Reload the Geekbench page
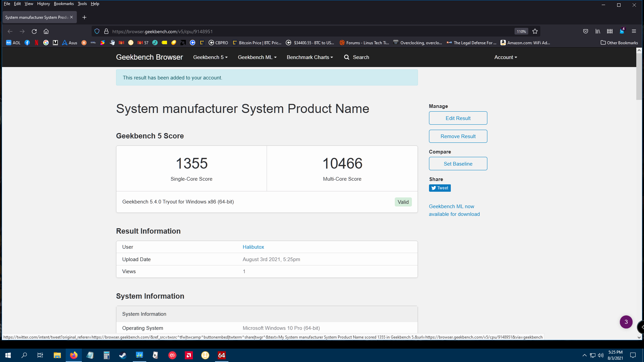 click(34, 31)
